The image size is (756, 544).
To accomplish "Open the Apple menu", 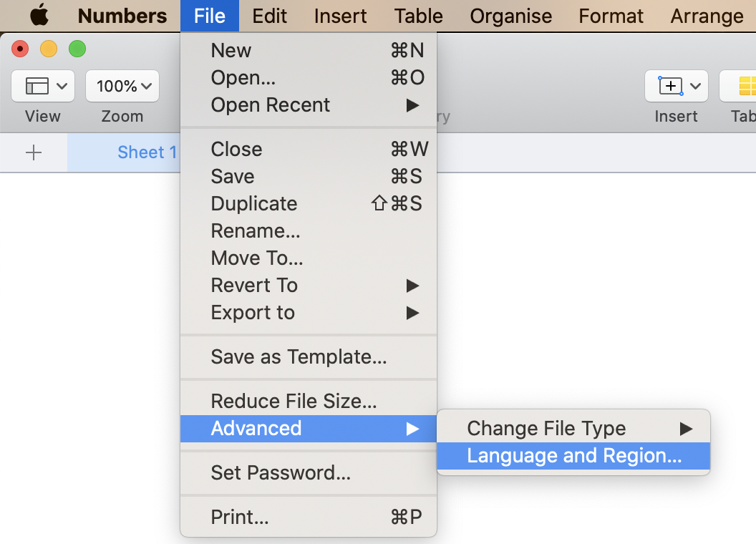I will [39, 15].
